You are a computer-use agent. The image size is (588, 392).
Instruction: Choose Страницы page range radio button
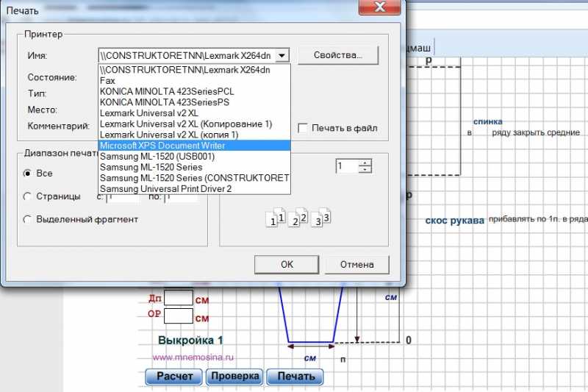[x=28, y=196]
